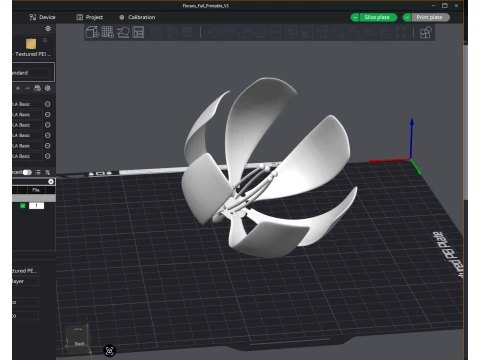The image size is (480, 360).
Task: Open the layer sequence dropdown at the bottom
Action: point(25,281)
